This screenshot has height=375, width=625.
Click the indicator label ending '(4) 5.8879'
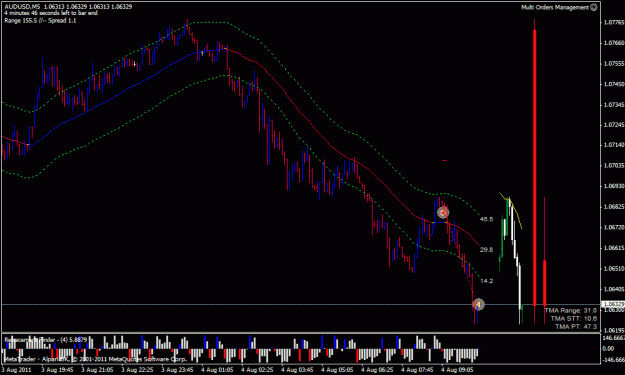point(45,340)
